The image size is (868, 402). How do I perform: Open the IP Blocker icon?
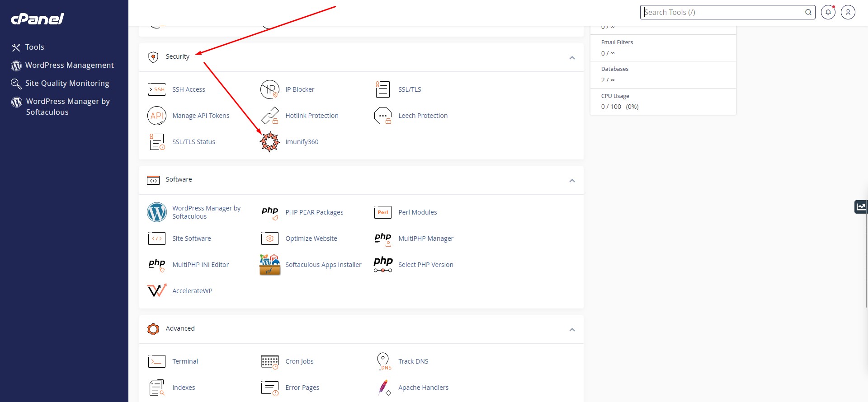click(270, 89)
